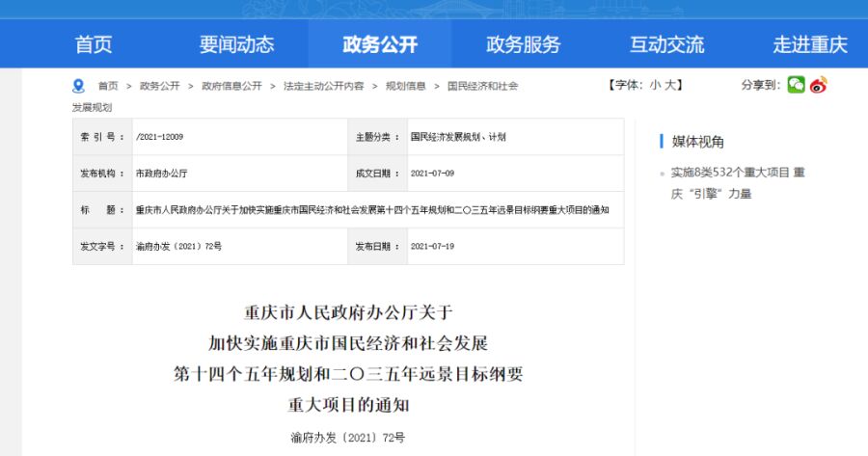Click 规划信息 breadcrumb link

(405, 86)
